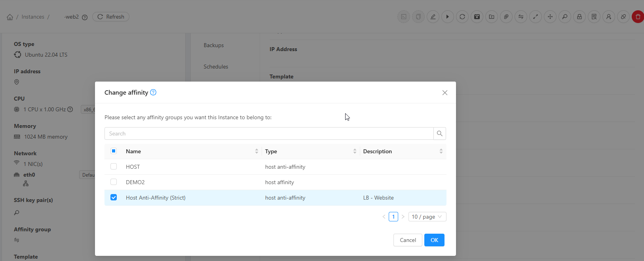
Task: Sort the table by Name column
Action: [x=256, y=151]
